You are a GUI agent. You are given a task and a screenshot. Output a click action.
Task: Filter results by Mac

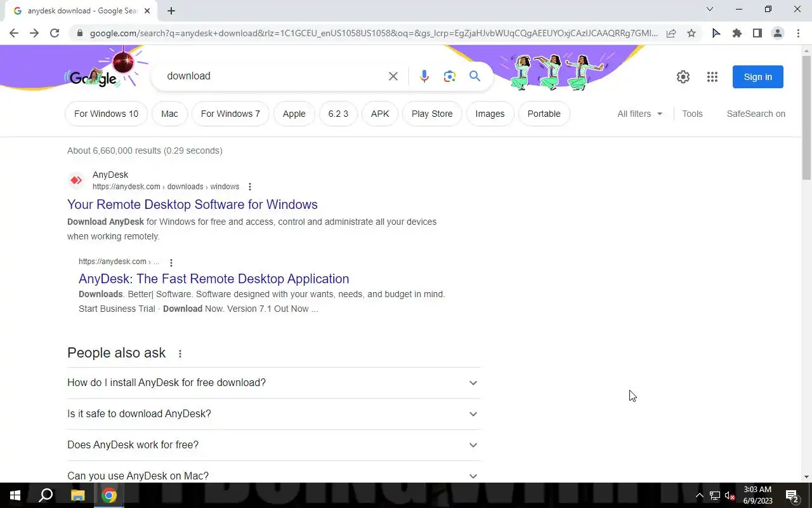[169, 114]
